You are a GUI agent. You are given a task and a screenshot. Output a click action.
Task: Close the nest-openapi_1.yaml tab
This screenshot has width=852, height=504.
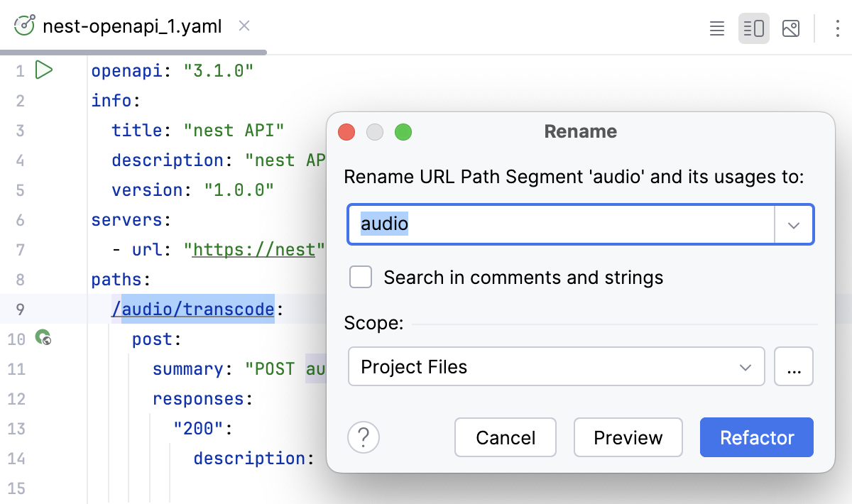click(x=244, y=26)
